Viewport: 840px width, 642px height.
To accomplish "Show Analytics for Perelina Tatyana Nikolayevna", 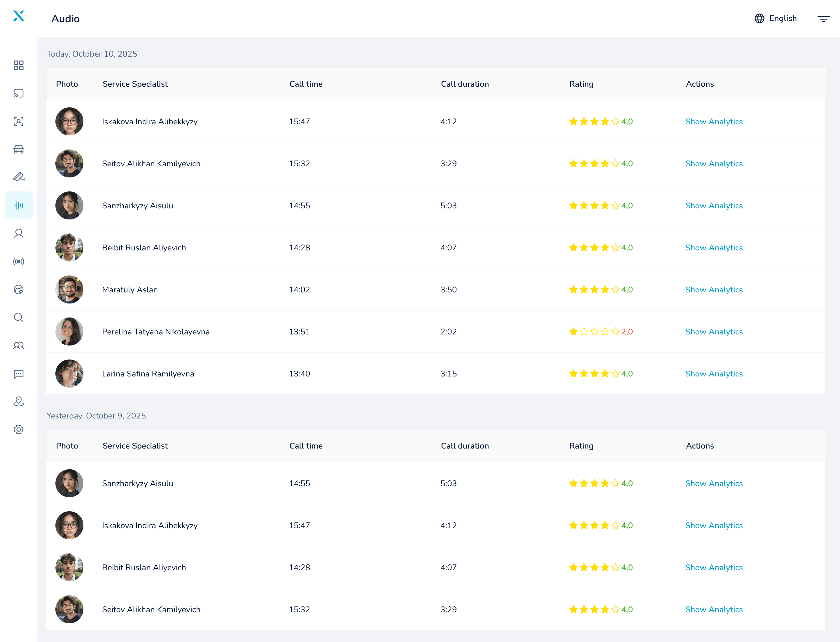I will pyautogui.click(x=713, y=332).
